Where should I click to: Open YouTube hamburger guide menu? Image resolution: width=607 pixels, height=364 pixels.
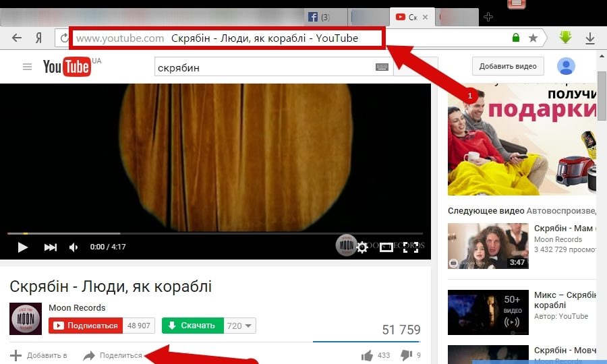coord(27,67)
